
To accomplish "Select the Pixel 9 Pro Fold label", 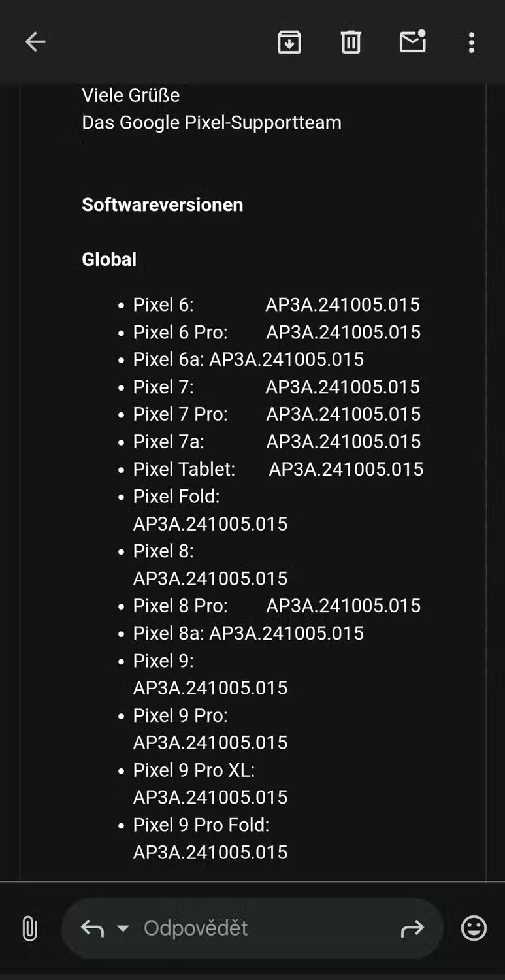I will pos(201,825).
